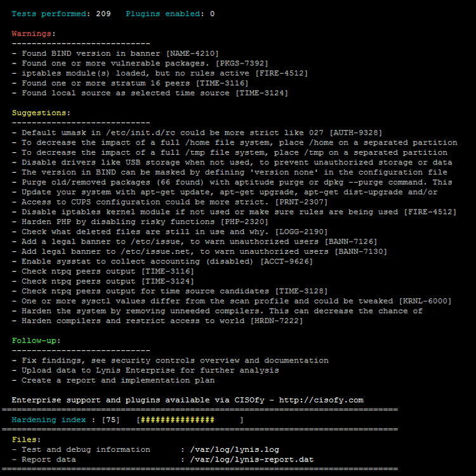Image resolution: width=476 pixels, height=476 pixels.
Task: Click the PHP-2320 harden PHP suggestion
Action: [140, 222]
